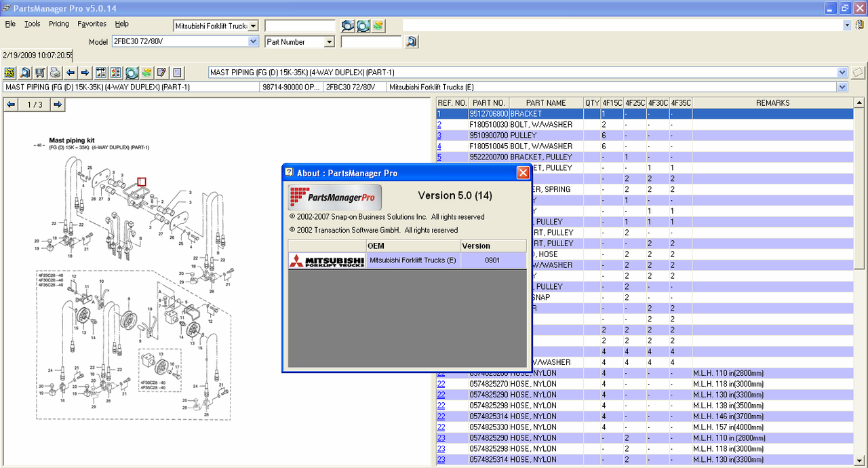Go to next illustration page arrow
The image size is (868, 468).
point(58,104)
